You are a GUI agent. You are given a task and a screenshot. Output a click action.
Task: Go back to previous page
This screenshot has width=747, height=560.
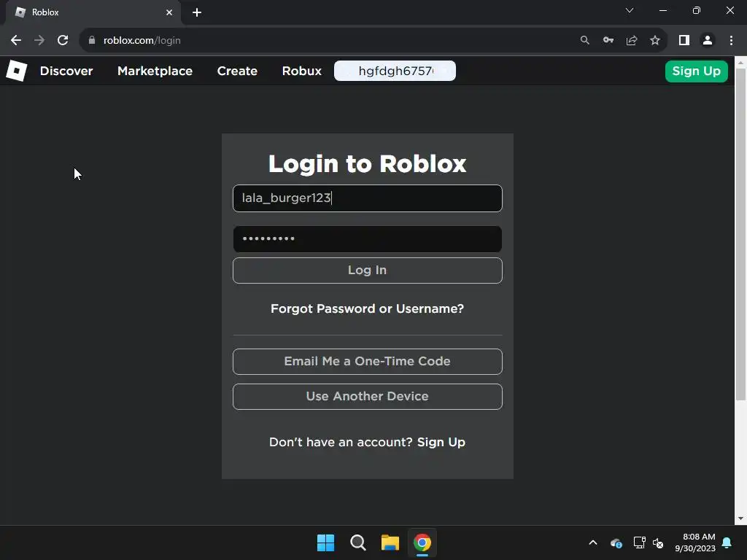point(16,41)
